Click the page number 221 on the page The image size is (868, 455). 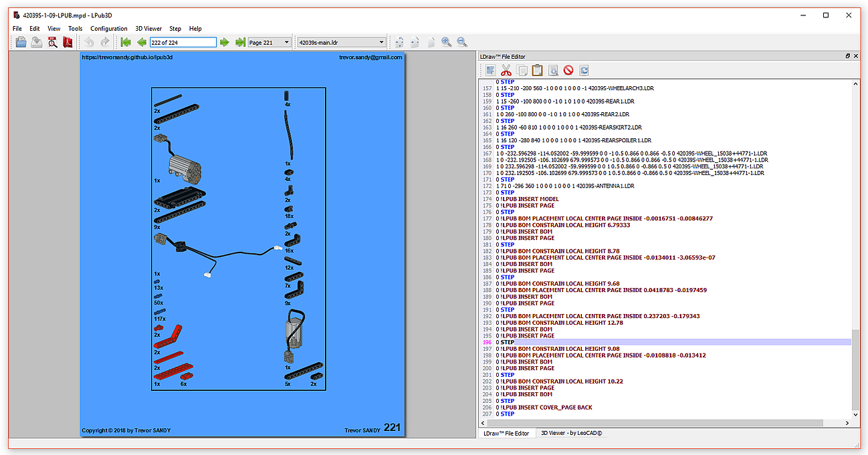(x=392, y=428)
